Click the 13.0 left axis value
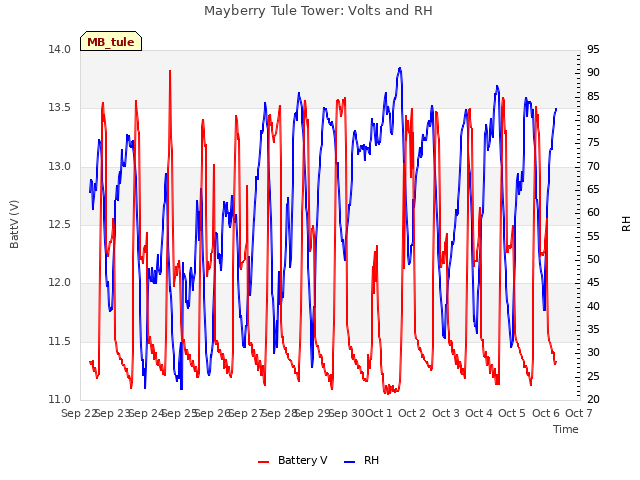 click(60, 167)
